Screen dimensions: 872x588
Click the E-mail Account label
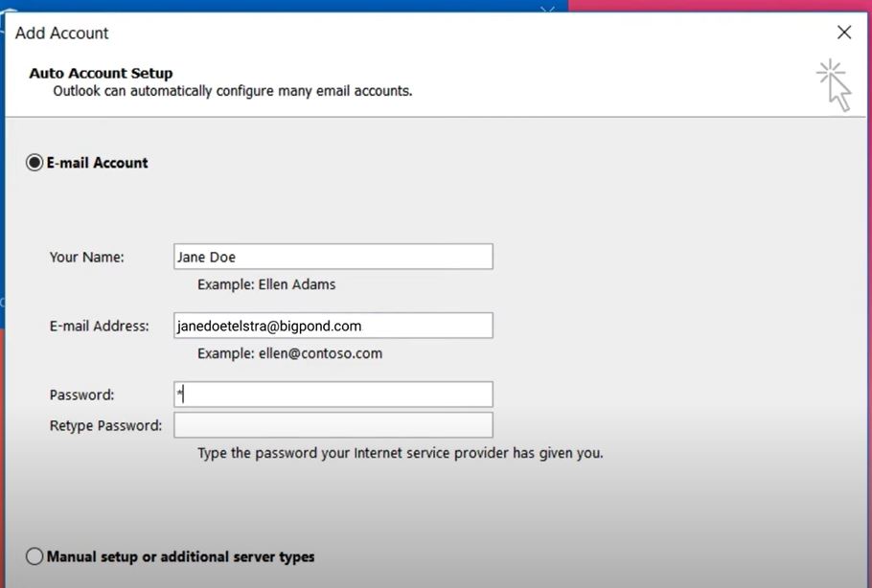click(94, 163)
